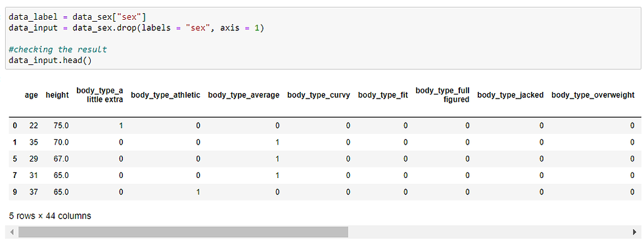Click the 'body_type_athletic' column header

click(166, 95)
